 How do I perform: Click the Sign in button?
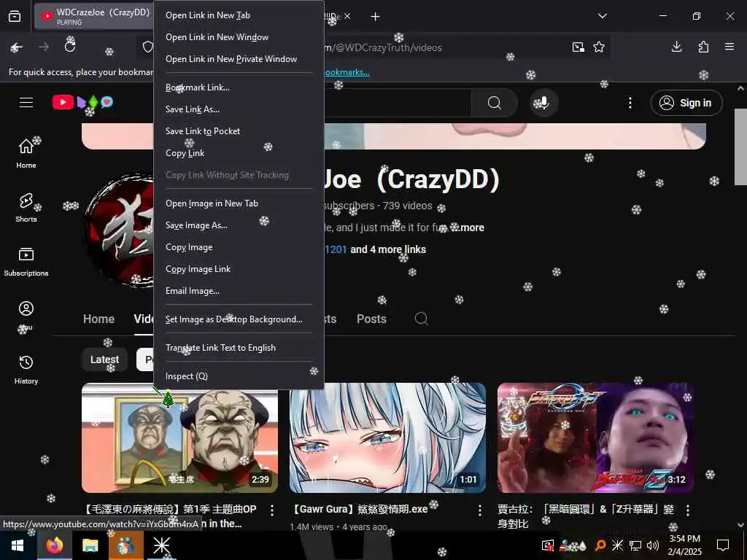686,103
